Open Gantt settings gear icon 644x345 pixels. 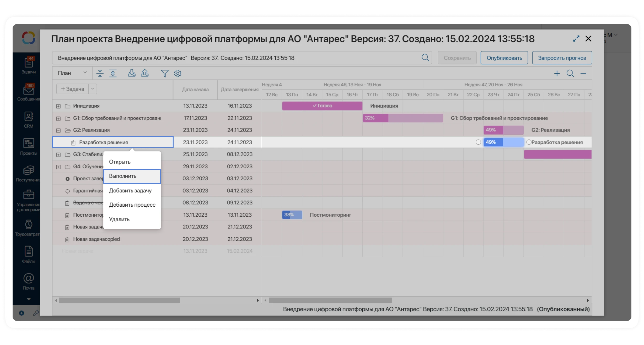[x=178, y=74]
